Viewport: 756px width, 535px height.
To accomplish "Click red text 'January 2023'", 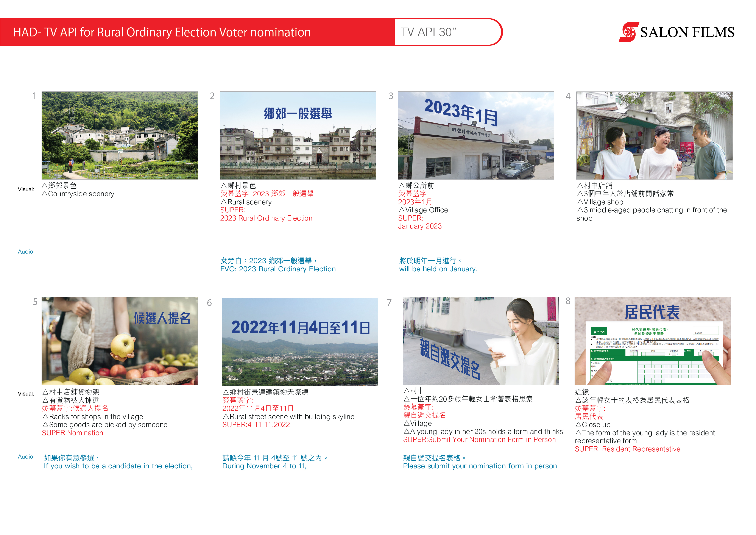I will pos(420,226).
